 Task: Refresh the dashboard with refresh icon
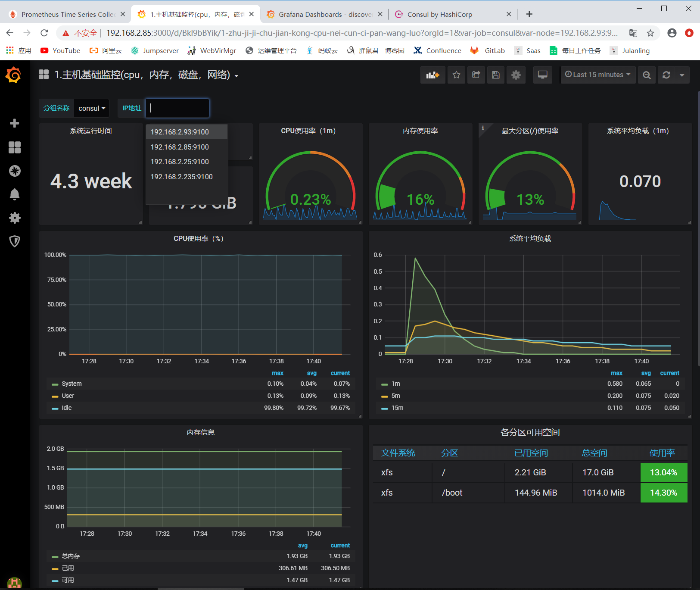click(x=666, y=75)
